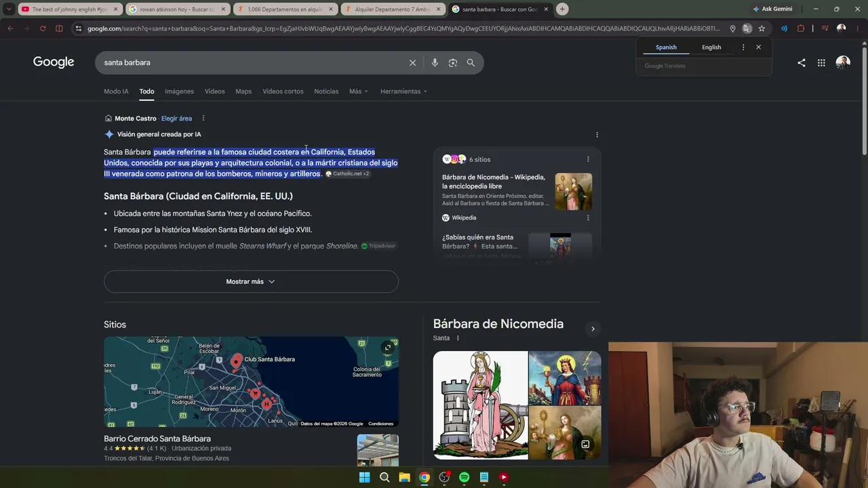Click the magnifying glass search button
Image resolution: width=868 pixels, height=488 pixels.
coord(471,62)
